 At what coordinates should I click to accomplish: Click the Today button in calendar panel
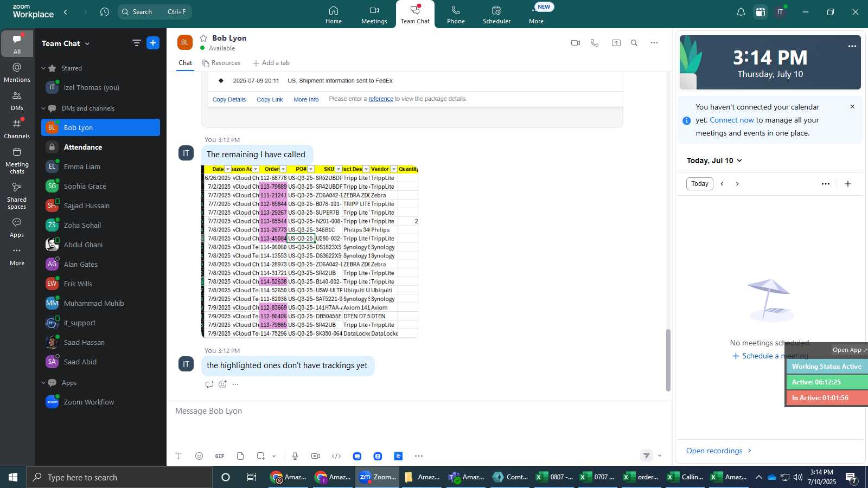pos(700,184)
